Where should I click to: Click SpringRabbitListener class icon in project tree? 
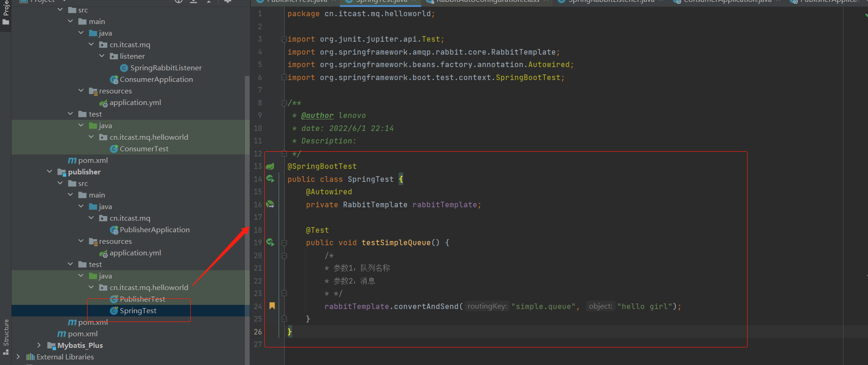[x=124, y=68]
